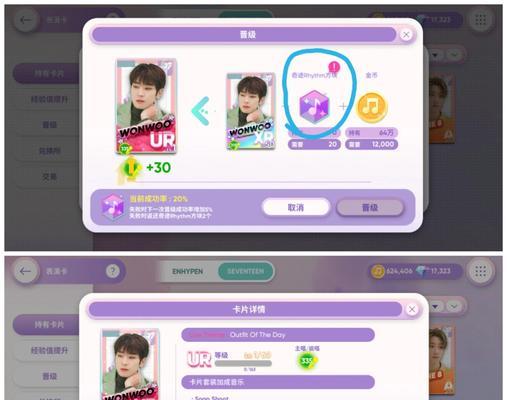Image resolution: width=507 pixels, height=400 pixels.
Task: Close the 卡片详情 card detail dialog
Action: click(x=412, y=309)
